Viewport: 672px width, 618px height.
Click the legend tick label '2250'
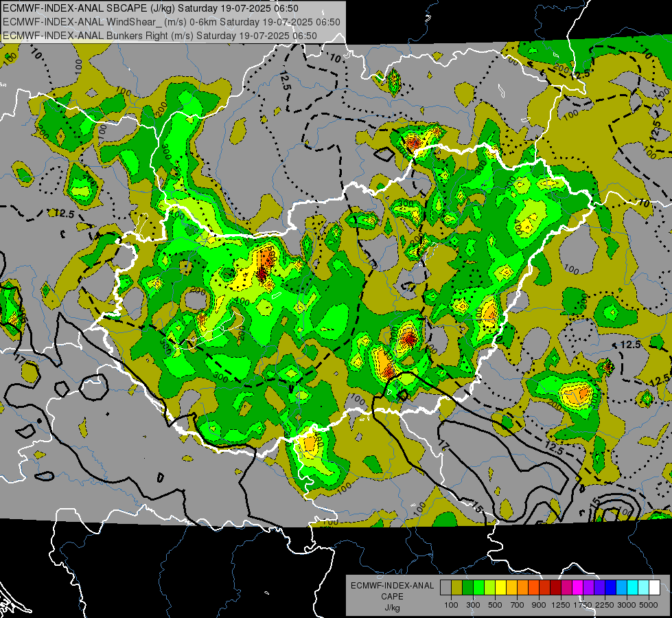[605, 605]
